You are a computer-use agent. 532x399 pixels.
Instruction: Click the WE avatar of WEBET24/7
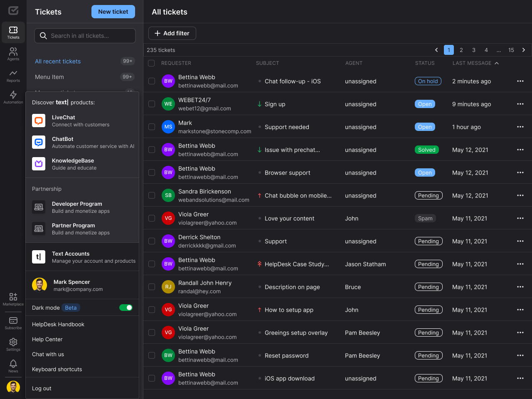pos(168,104)
